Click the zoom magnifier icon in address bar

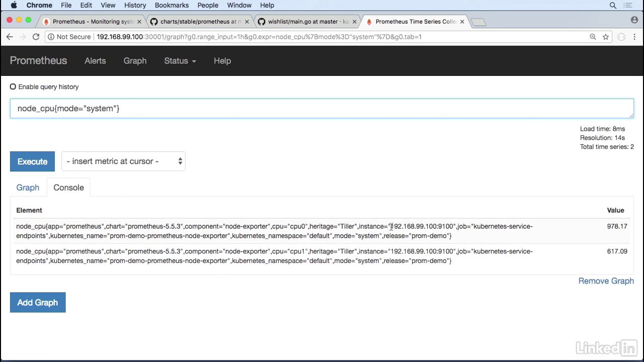pyautogui.click(x=593, y=37)
